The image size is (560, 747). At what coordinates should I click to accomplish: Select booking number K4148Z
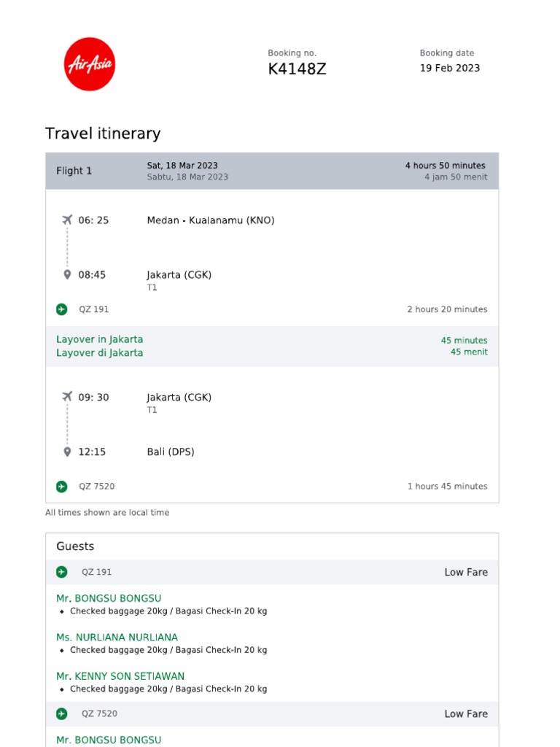297,70
